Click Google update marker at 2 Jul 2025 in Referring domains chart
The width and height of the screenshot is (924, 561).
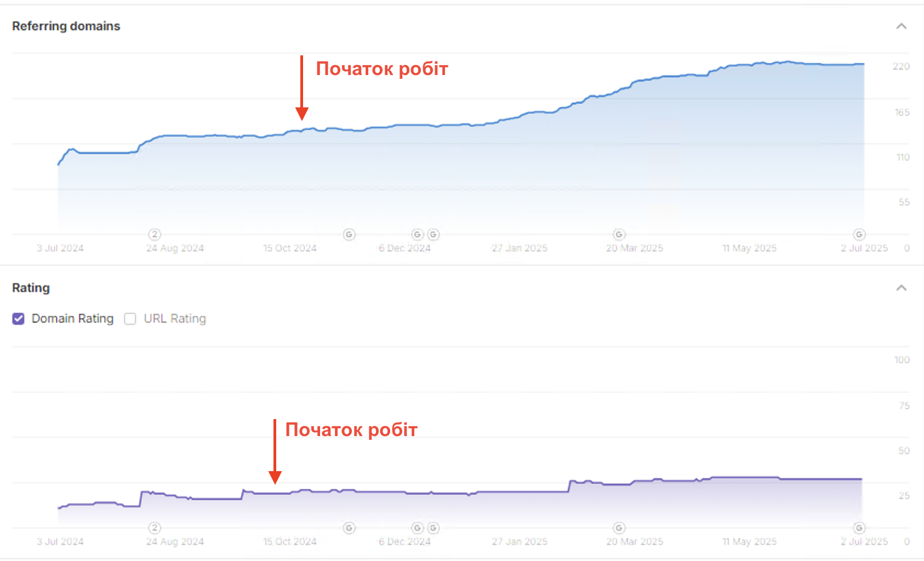859,234
